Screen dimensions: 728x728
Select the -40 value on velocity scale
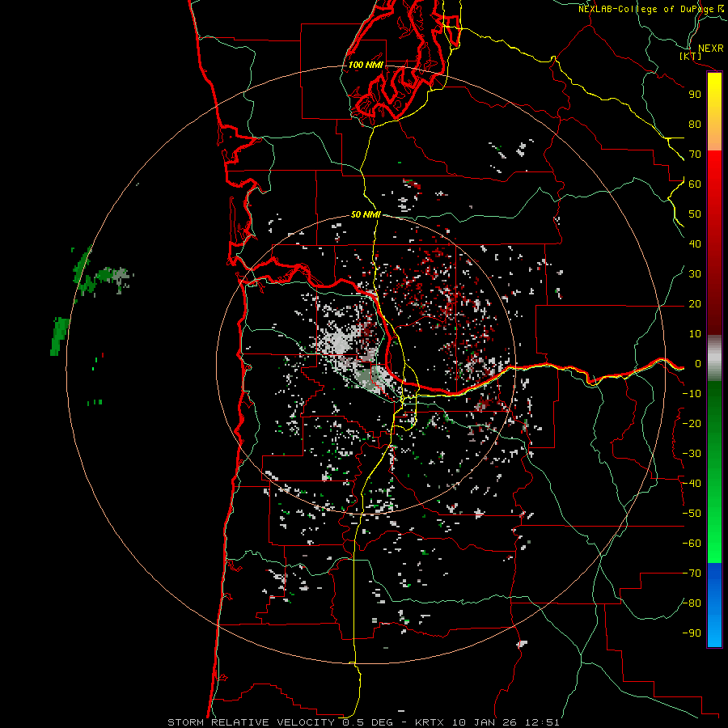[692, 484]
